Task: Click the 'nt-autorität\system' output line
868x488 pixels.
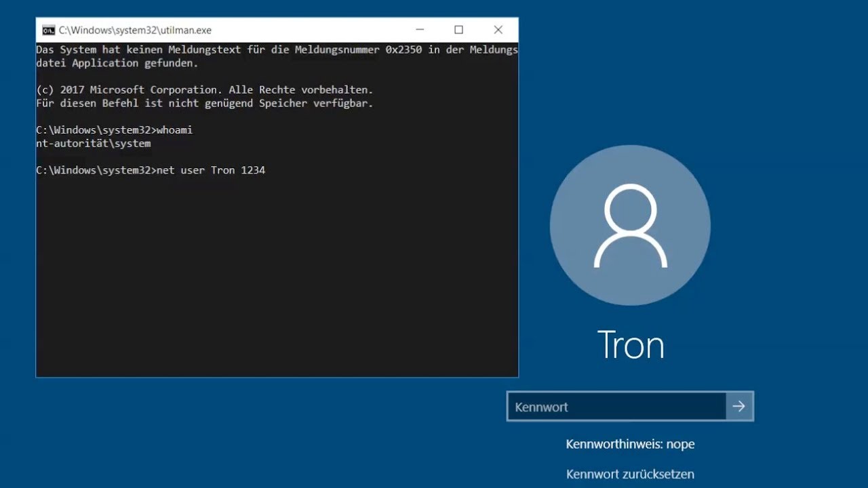Action: 94,144
